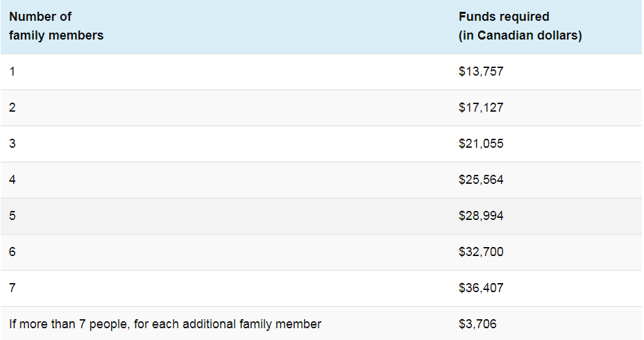Select the highlighted $28,994 amount
The width and height of the screenshot is (644, 340).
481,216
